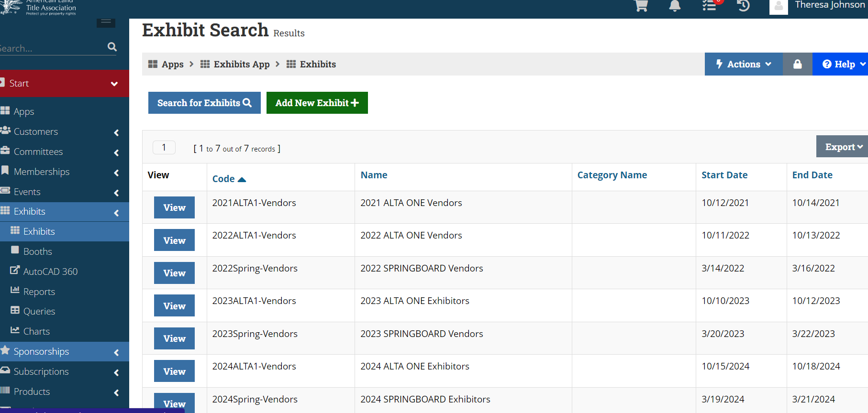Click the Exhibits breadcrumb grid icon
Viewport: 868px width, 413px height.
(x=291, y=64)
